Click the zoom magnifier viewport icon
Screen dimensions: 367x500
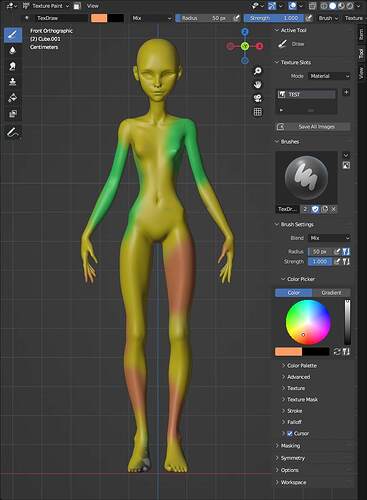pos(257,71)
